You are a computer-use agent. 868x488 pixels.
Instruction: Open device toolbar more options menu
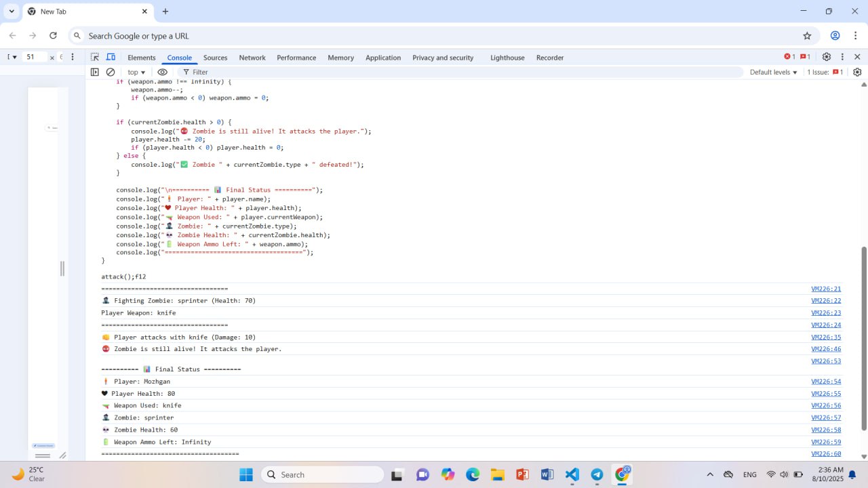pos(73,57)
